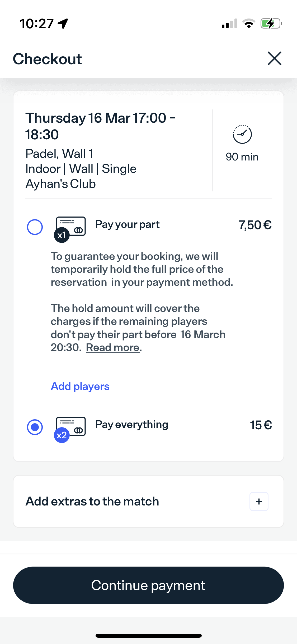Open the Read more link

[113, 348]
